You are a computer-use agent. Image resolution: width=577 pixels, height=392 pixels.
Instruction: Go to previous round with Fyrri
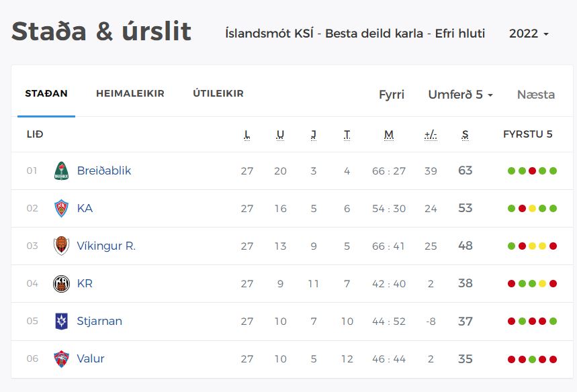point(392,95)
